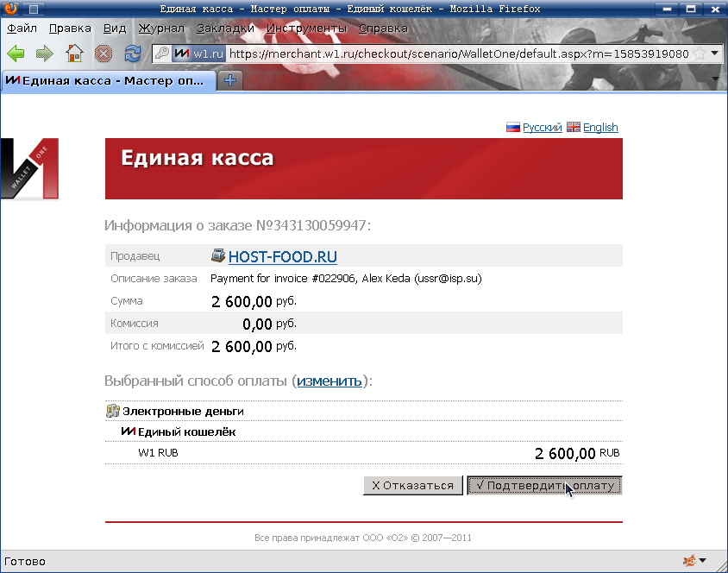Open the HOST-FOOD.RU seller link
Screen dimensions: 728x573
click(283, 257)
